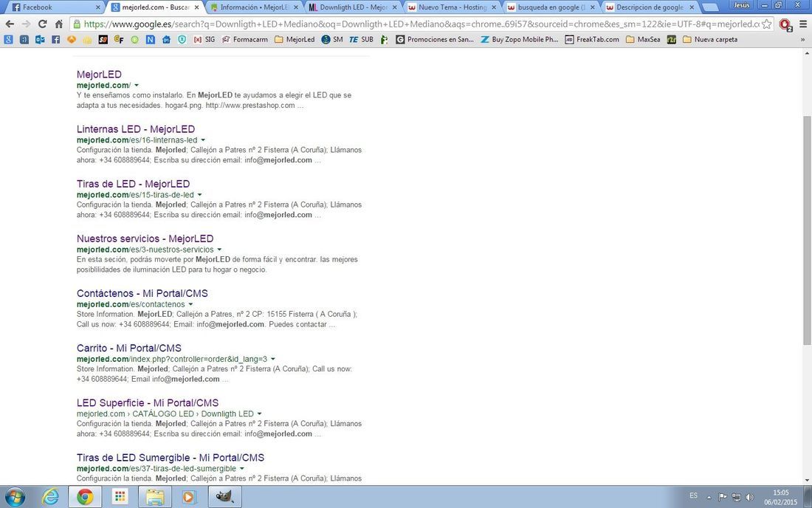Open the TE SUB bookmark
Screen dimensions: 812x508
362,39
